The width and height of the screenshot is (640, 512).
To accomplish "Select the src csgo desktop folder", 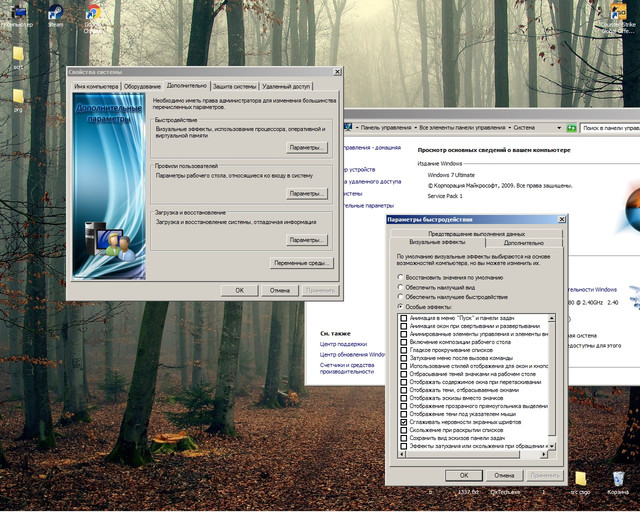I will click(x=580, y=483).
